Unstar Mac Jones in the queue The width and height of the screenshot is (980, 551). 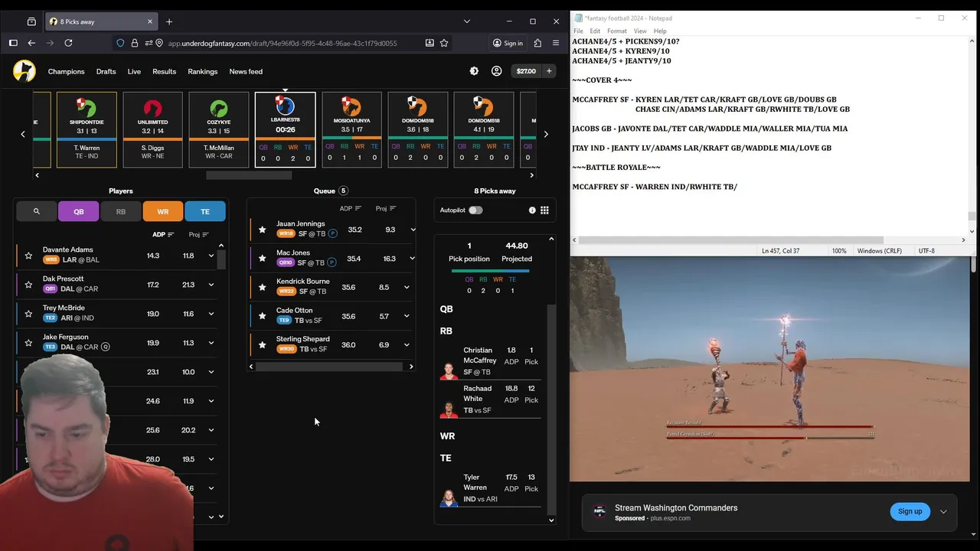[262, 259]
